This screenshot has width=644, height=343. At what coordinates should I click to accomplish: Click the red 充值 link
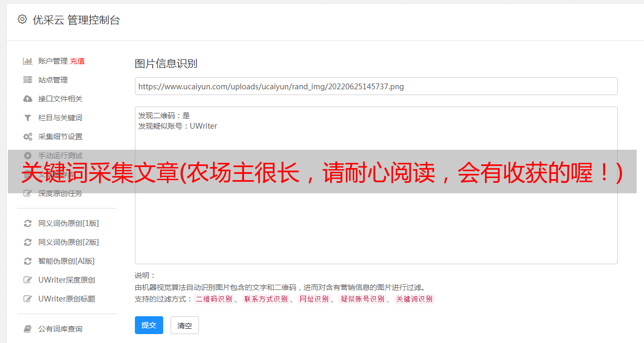pyautogui.click(x=77, y=61)
